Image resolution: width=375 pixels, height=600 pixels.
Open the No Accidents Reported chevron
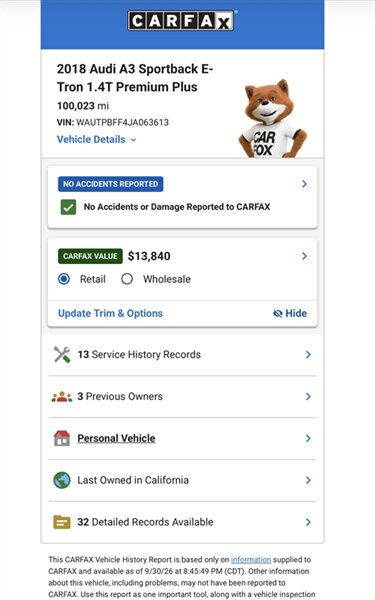pos(304,184)
